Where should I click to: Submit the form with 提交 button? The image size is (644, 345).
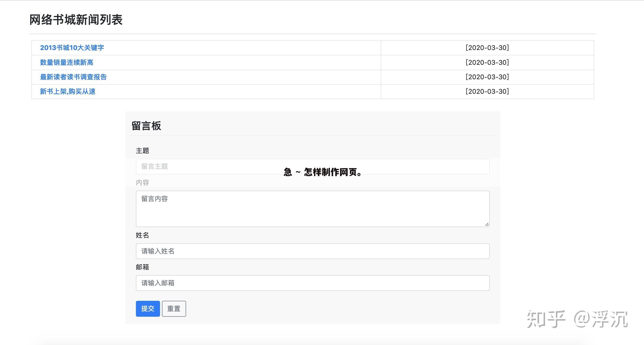point(148,309)
